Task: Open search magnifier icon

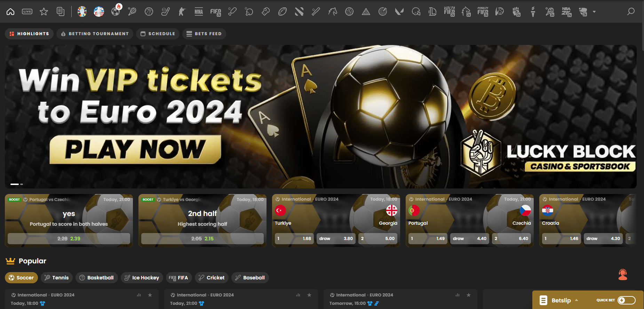Action: point(631,11)
